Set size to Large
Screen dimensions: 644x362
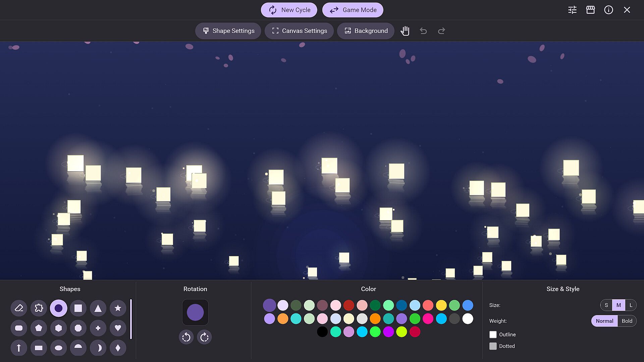pyautogui.click(x=631, y=305)
